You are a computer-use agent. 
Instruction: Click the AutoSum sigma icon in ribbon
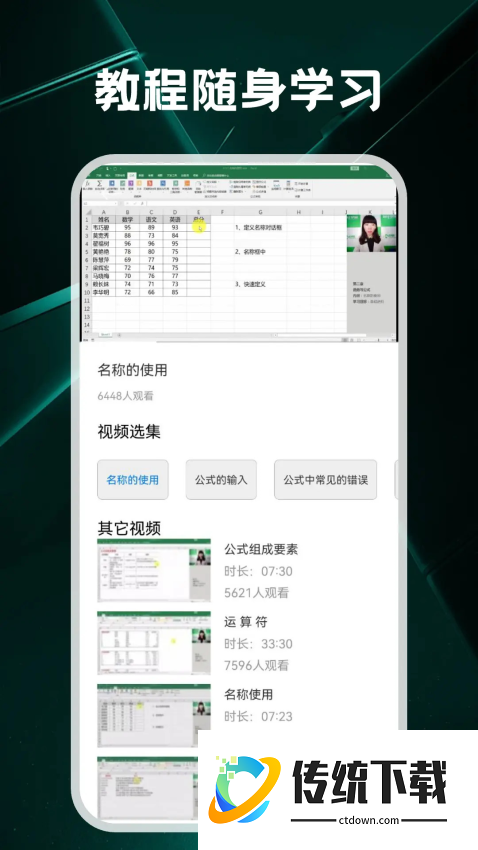point(100,185)
